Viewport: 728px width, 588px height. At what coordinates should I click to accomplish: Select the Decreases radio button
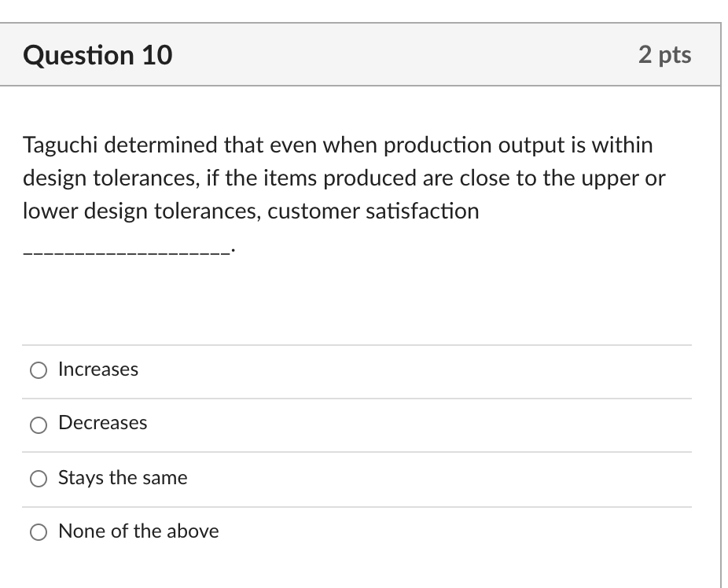click(x=39, y=424)
